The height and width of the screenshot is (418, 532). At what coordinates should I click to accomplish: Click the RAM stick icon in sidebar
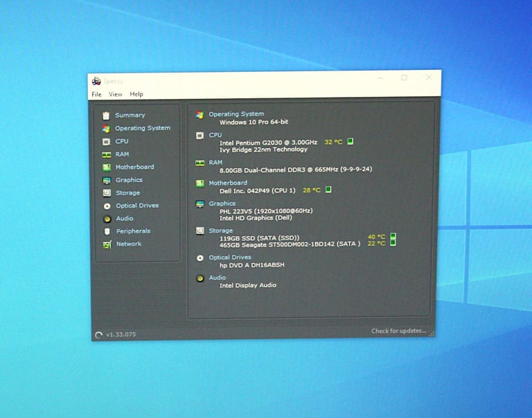(x=107, y=154)
